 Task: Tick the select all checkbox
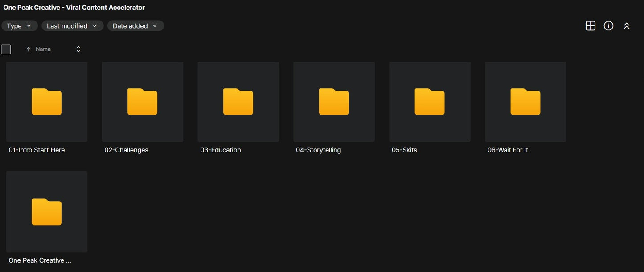[x=6, y=49]
